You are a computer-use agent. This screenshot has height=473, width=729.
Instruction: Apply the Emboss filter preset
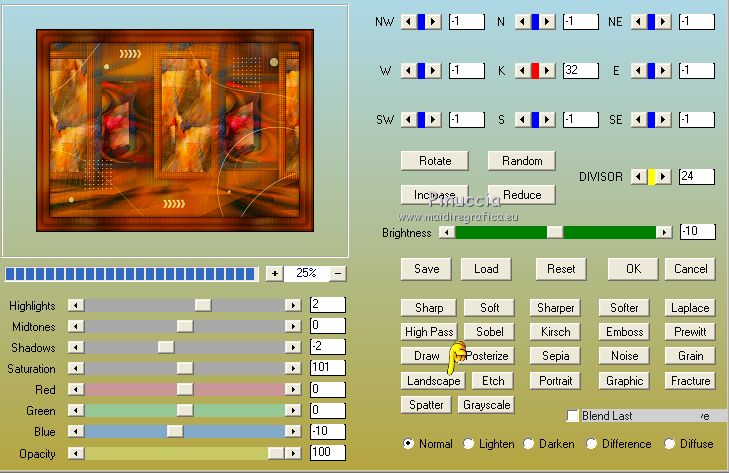click(x=624, y=332)
